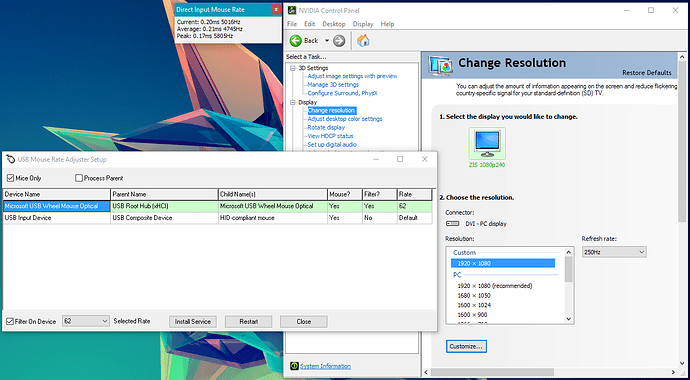Click the Customize... button
The image size is (690, 380).
coord(466,347)
